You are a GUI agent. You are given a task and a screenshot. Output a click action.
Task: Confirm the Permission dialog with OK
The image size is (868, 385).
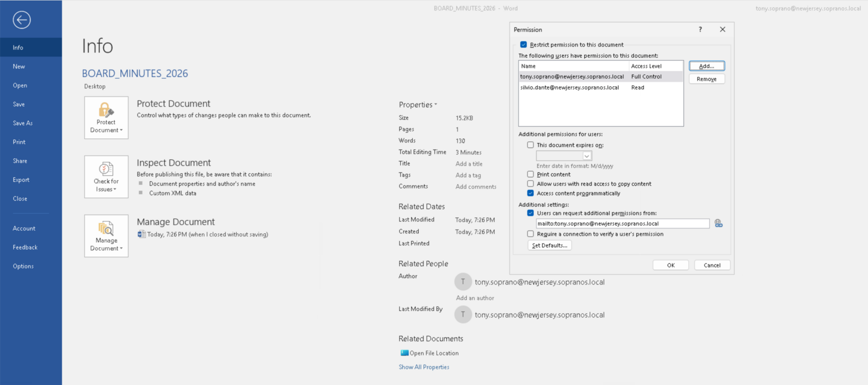tap(671, 265)
